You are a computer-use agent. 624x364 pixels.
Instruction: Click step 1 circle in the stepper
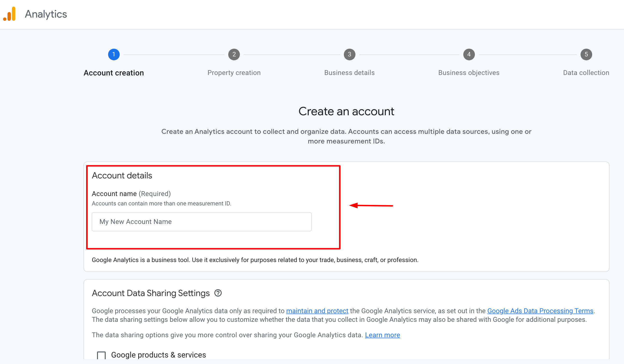114,54
